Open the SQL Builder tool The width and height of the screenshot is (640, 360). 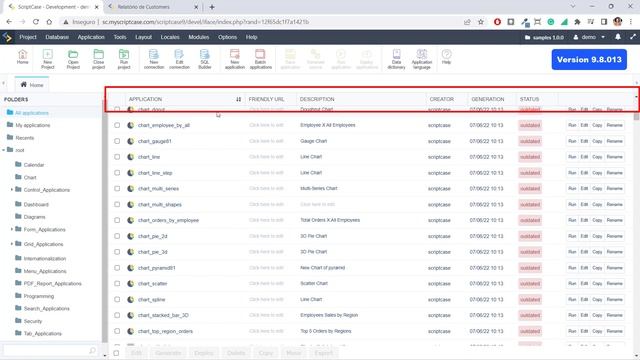[x=204, y=59]
